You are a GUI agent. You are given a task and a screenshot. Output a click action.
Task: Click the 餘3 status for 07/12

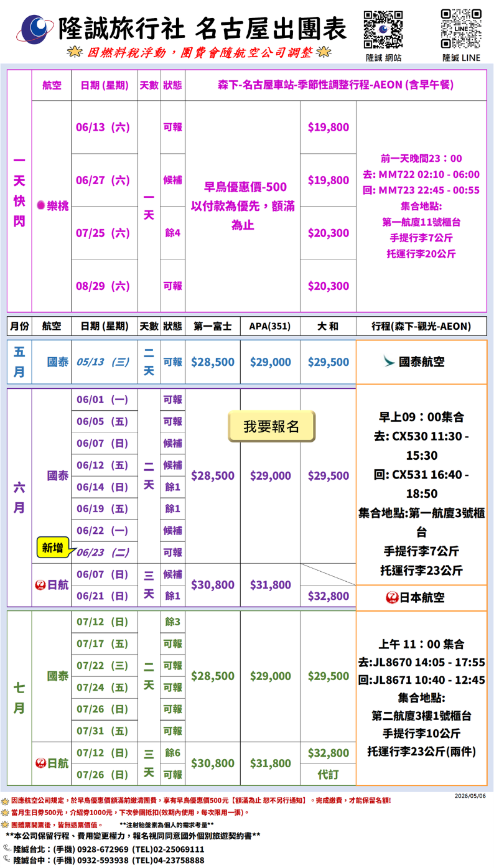click(x=172, y=622)
